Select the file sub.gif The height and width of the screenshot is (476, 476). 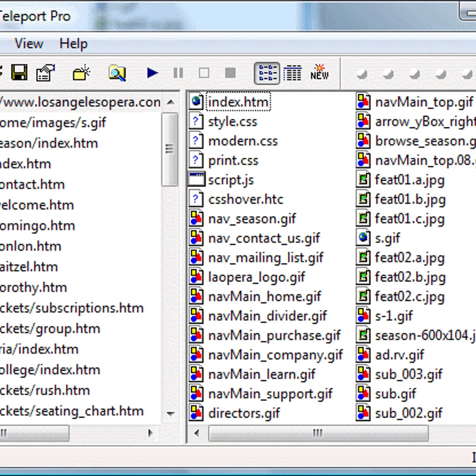[395, 394]
